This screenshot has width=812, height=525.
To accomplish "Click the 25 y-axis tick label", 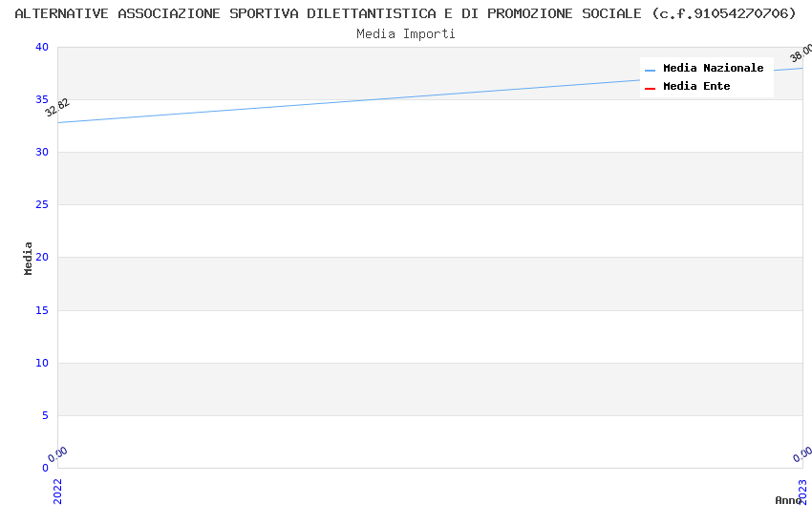I will (x=41, y=205).
